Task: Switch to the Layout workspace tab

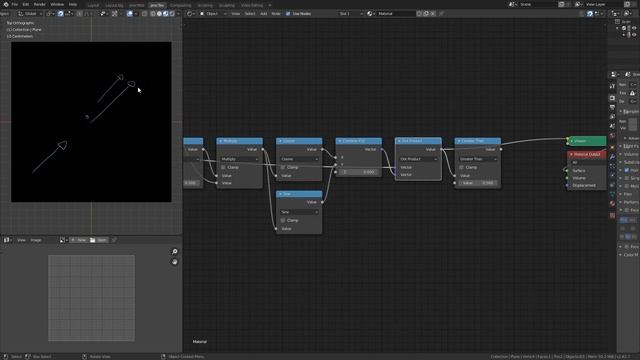Action: [93, 5]
